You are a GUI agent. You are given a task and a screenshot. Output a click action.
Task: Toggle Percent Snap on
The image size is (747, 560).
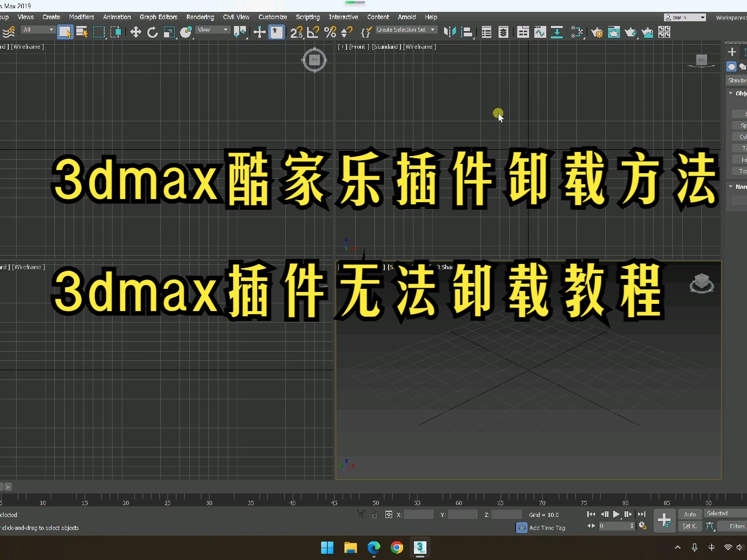(x=329, y=32)
